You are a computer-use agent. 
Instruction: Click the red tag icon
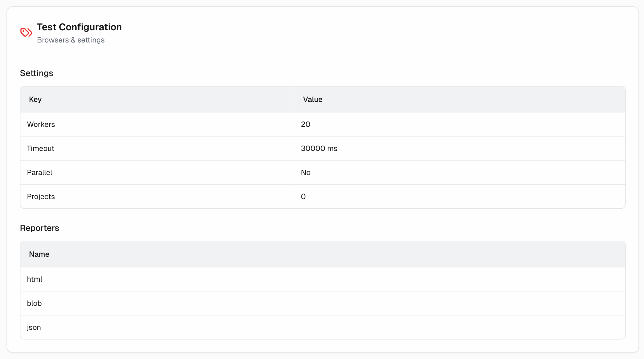26,33
